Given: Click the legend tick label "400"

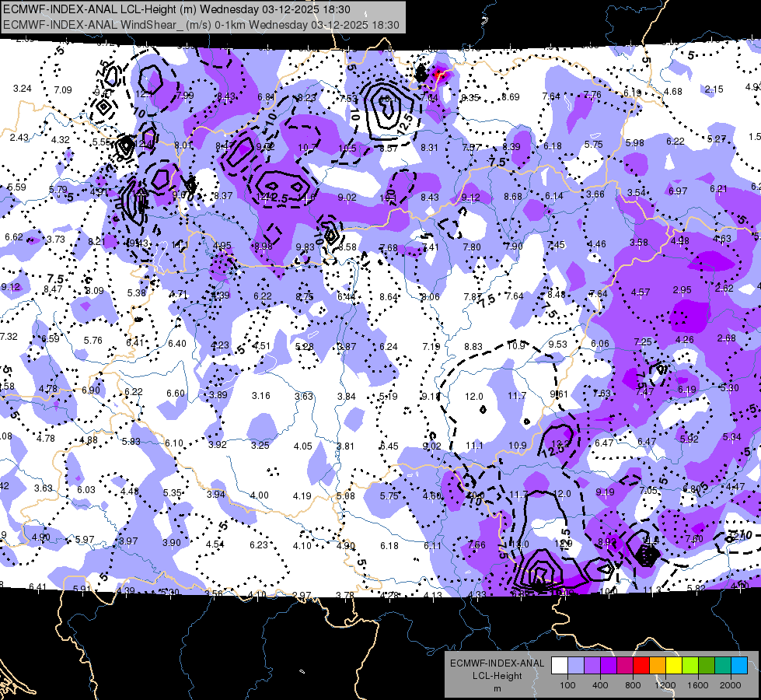Looking at the screenshot, I should click(x=600, y=685).
